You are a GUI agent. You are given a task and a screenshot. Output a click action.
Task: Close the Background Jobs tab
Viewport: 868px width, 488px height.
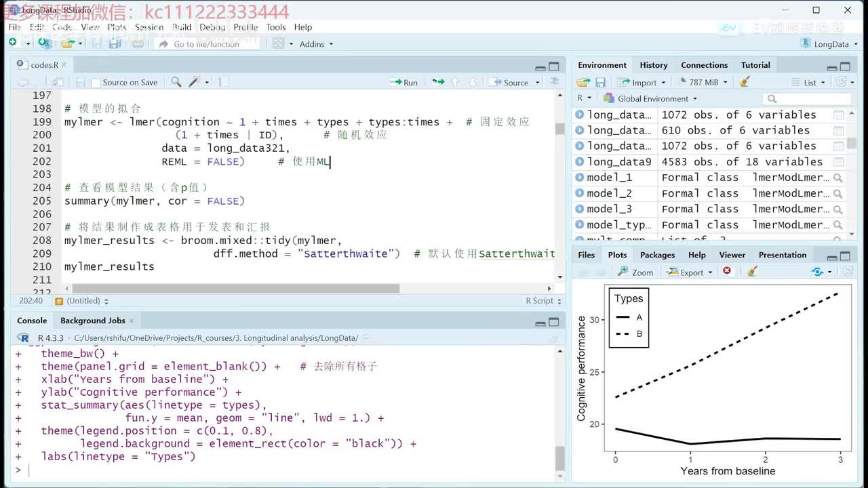tap(132, 321)
